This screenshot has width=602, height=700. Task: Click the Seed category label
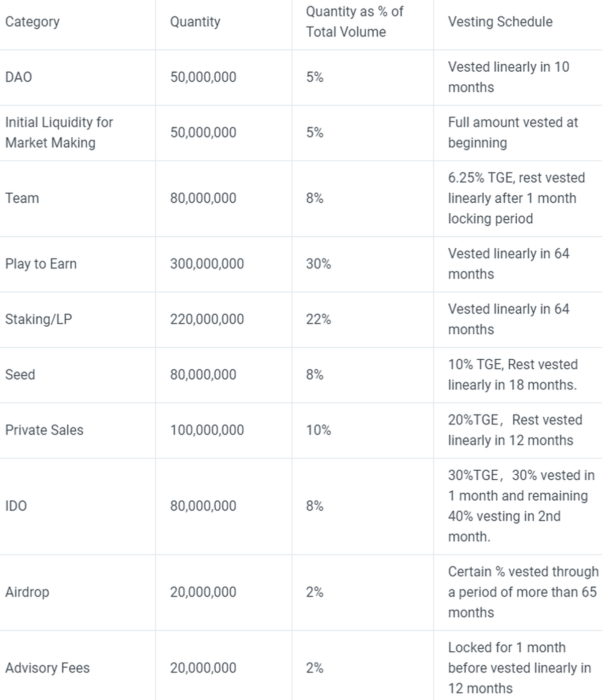tap(20, 374)
